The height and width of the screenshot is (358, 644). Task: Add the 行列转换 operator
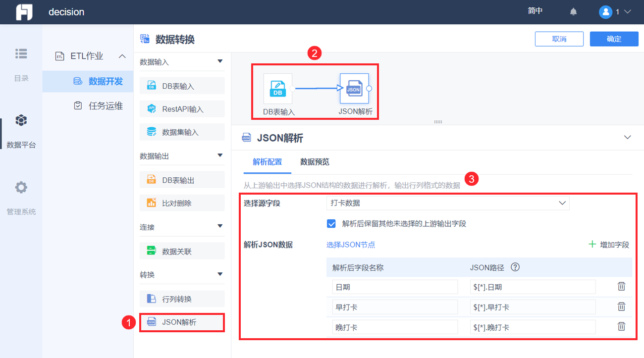click(182, 299)
